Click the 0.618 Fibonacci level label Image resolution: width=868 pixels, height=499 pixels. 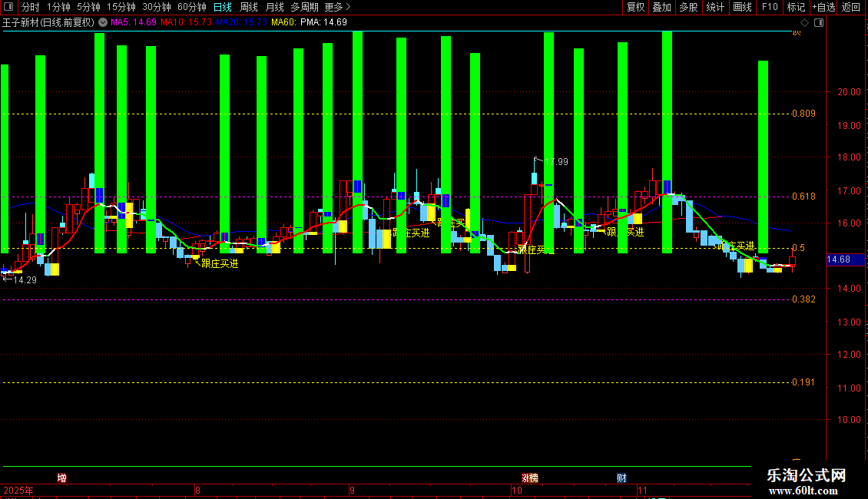coord(803,197)
